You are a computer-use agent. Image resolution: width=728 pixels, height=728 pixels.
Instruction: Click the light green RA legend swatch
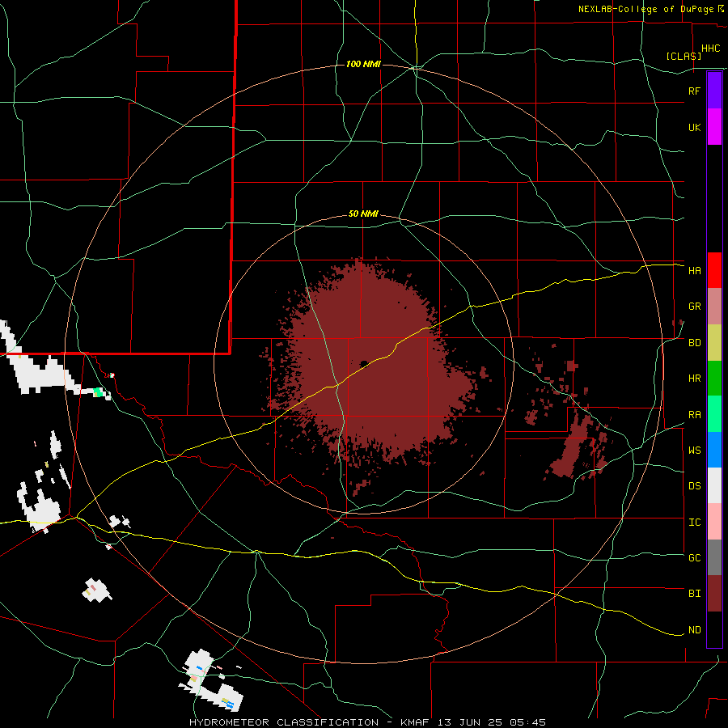coord(714,414)
